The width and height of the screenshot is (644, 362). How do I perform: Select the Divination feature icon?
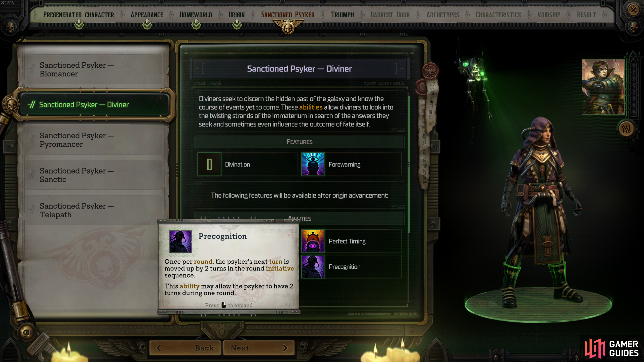pyautogui.click(x=209, y=164)
